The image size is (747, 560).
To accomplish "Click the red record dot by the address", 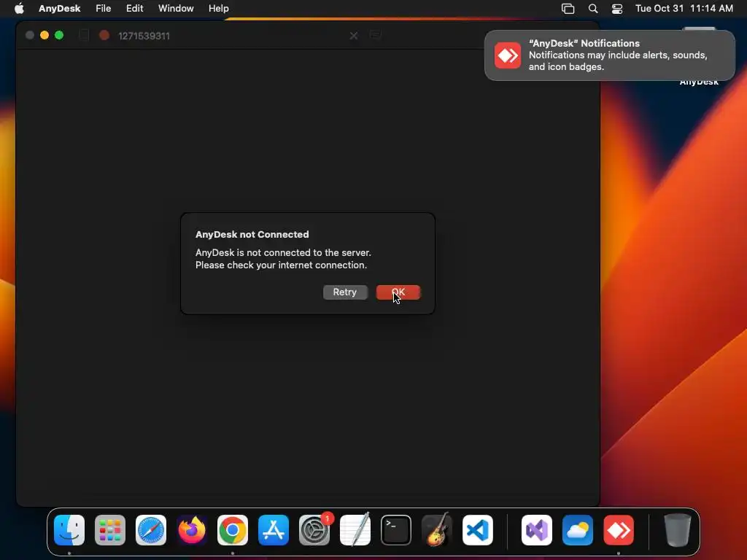I will point(104,35).
